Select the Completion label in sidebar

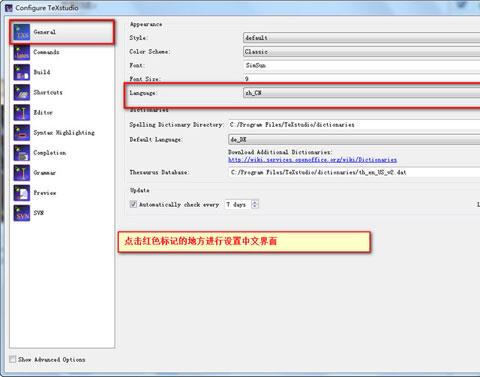[50, 153]
